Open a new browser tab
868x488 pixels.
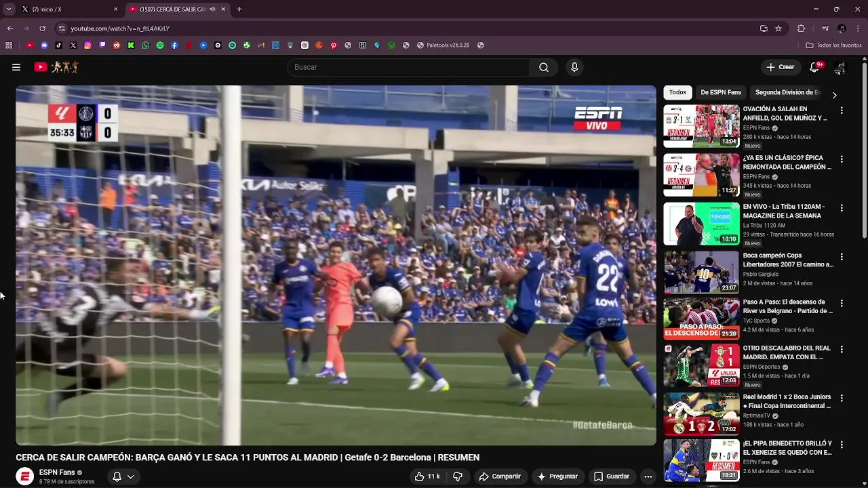coord(239,9)
